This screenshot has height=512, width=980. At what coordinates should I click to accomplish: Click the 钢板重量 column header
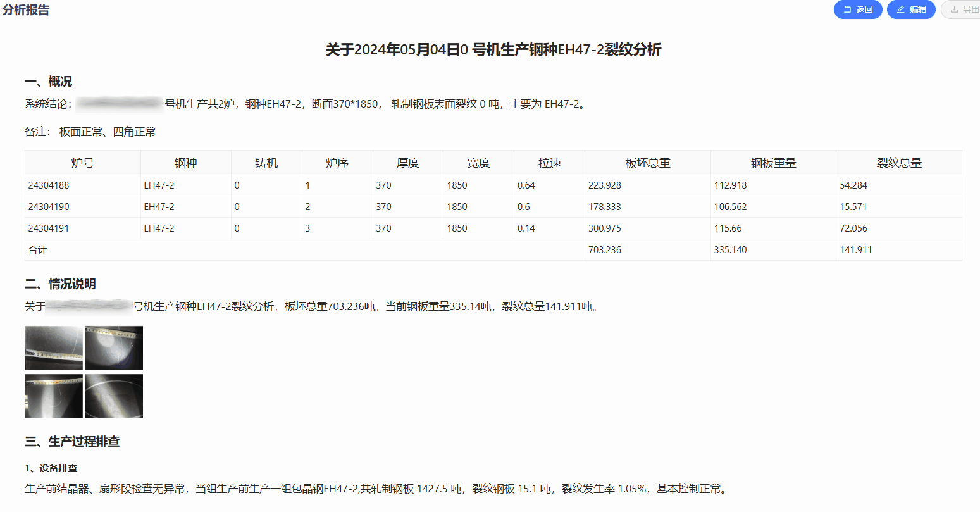click(x=773, y=163)
